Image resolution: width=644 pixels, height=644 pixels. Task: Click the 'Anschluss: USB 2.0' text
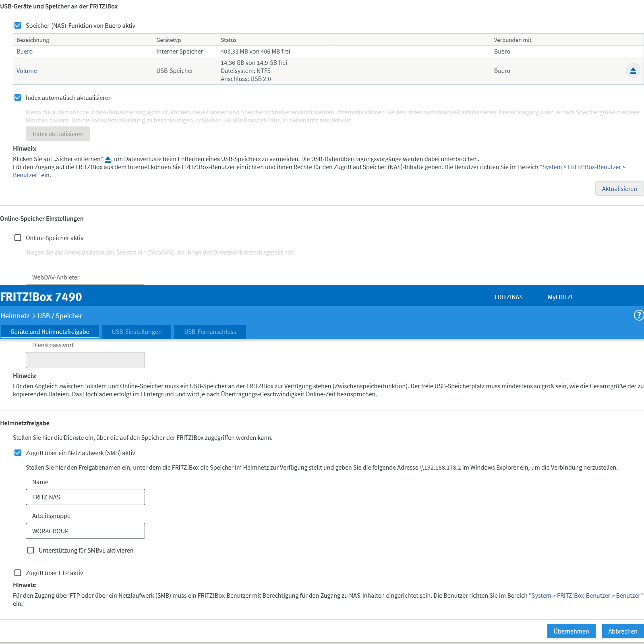click(246, 79)
